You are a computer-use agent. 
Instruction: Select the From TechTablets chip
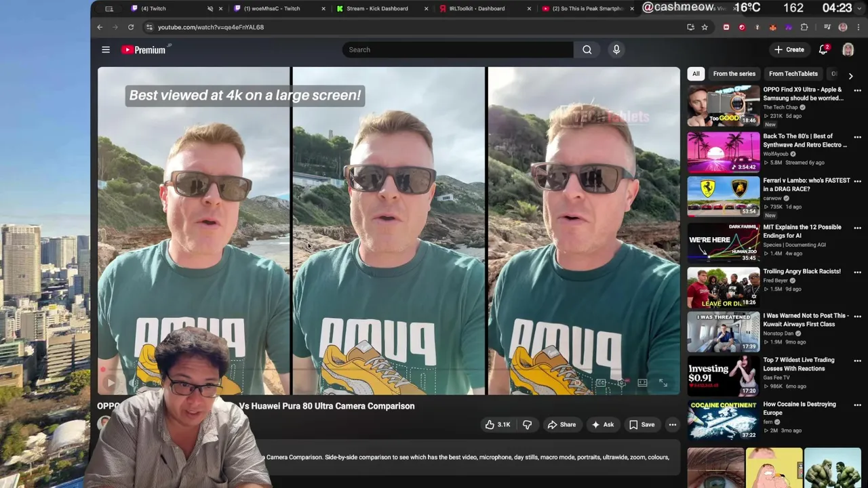[793, 74]
